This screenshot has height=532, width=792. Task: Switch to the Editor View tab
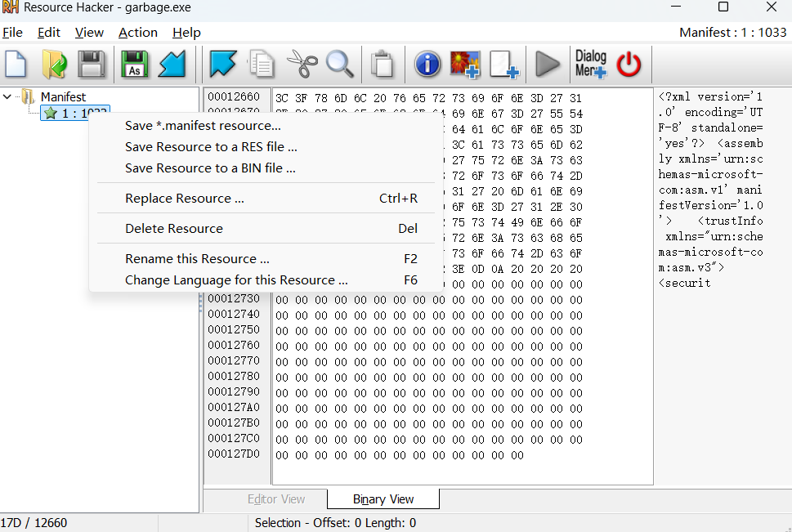pyautogui.click(x=276, y=499)
